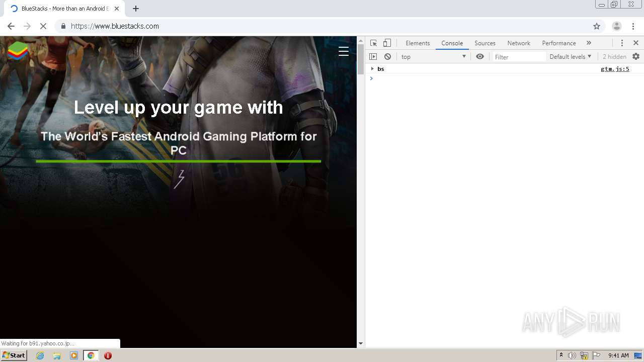Launch Internet Explorer from the taskbar
This screenshot has width=644, height=362.
click(x=40, y=355)
